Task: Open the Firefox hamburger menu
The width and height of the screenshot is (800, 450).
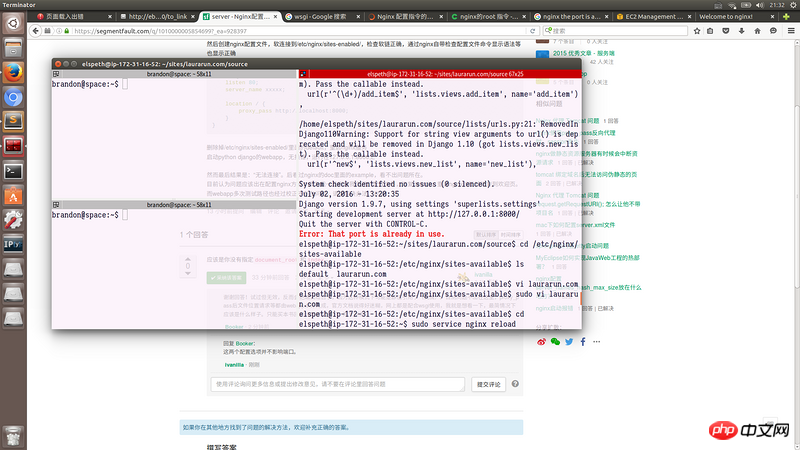Action: coord(791,31)
